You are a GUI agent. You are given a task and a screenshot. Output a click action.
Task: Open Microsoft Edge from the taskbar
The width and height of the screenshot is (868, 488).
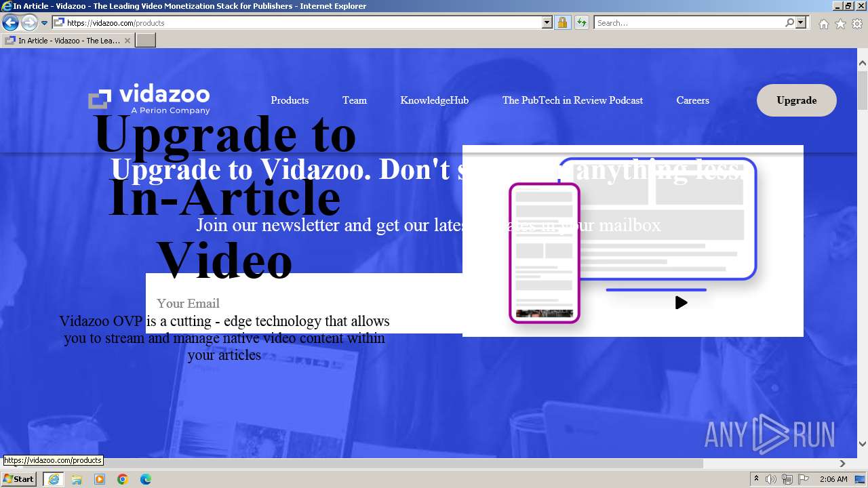[146, 479]
